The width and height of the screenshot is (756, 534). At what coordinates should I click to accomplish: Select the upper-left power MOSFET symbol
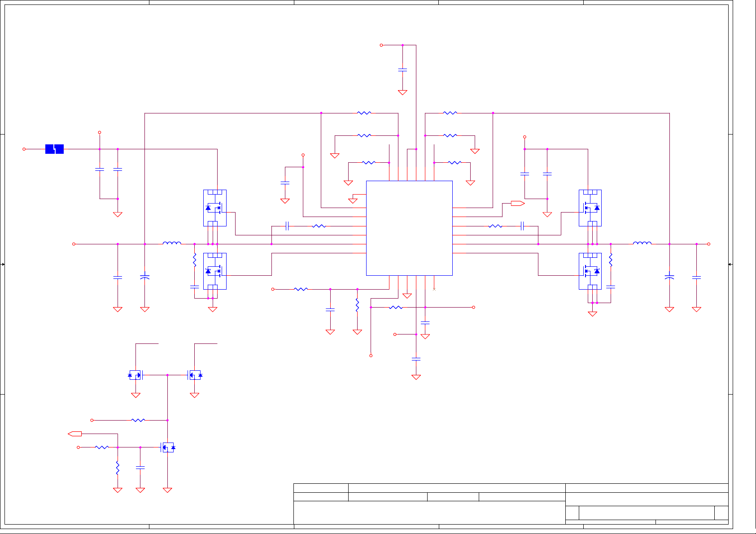(214, 208)
